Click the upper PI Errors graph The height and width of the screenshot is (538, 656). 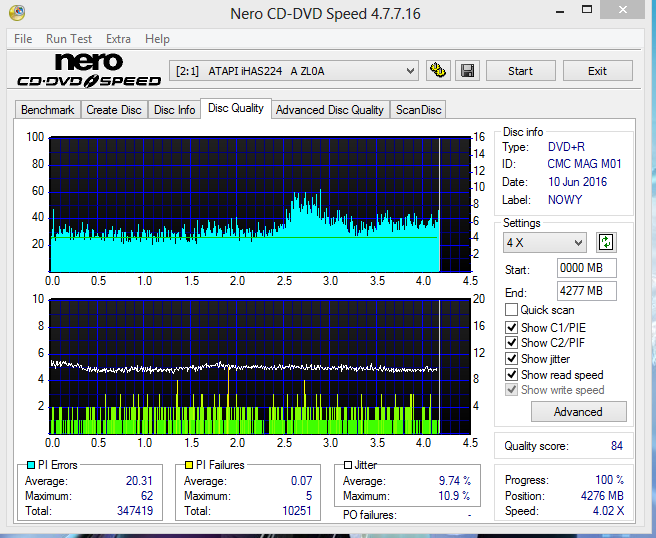pos(260,204)
